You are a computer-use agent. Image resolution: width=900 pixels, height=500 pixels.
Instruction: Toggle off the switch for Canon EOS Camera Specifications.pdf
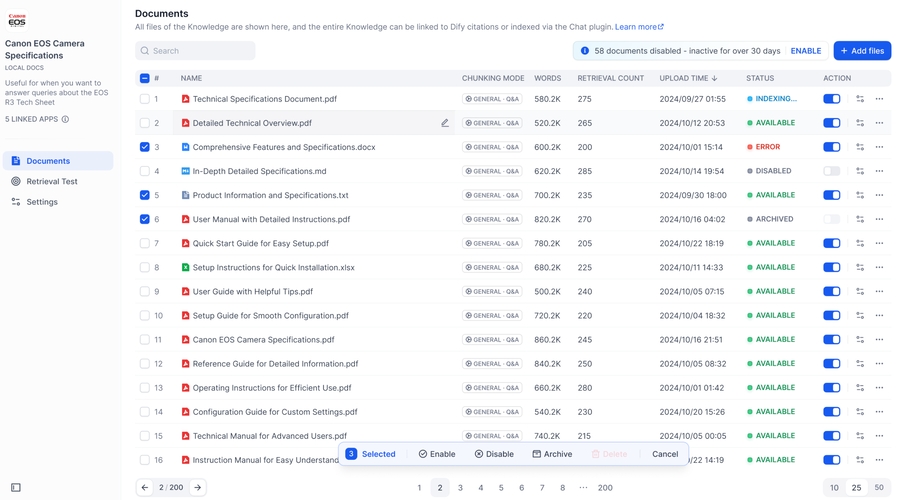[x=831, y=339]
